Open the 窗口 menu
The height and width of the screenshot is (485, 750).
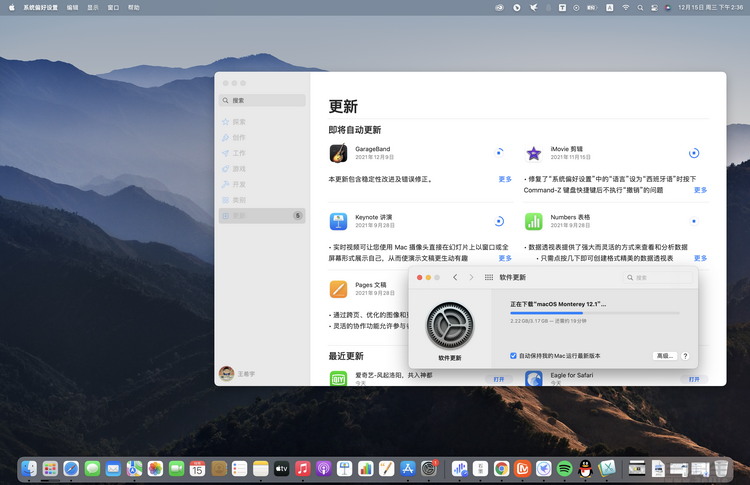(x=113, y=8)
